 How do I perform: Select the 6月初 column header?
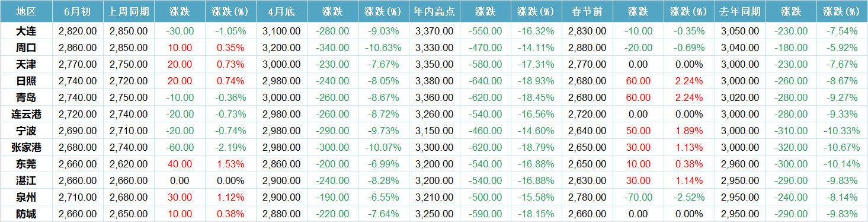click(x=78, y=11)
